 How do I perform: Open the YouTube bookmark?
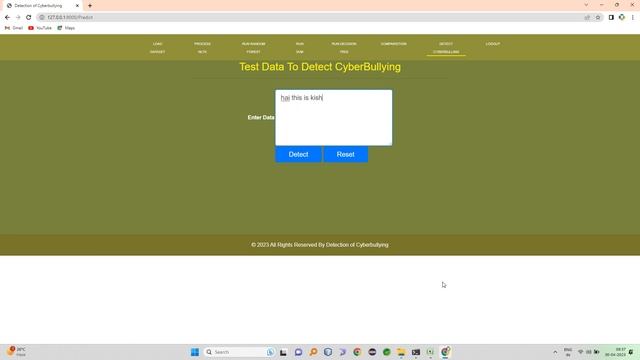click(40, 28)
